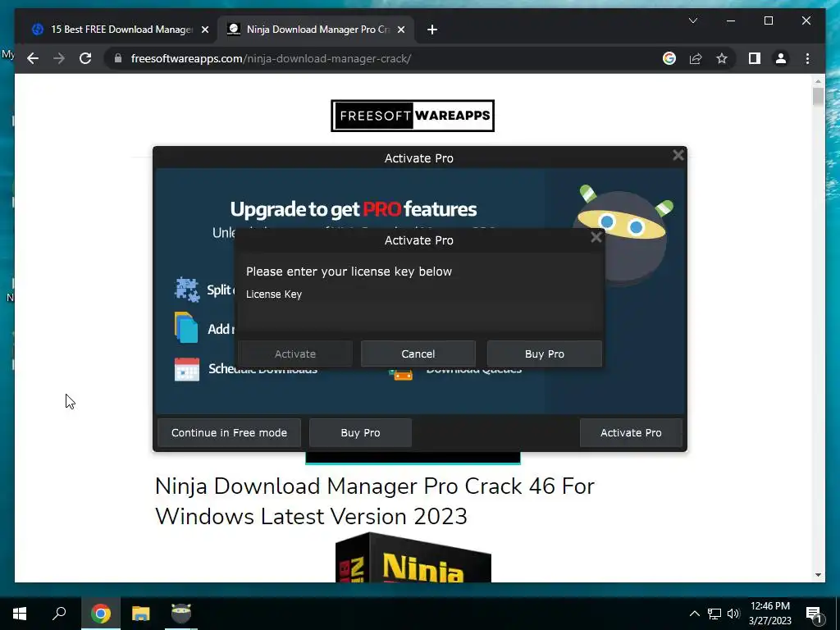This screenshot has height=630, width=840.
Task: Click the greyed-out forward navigation arrow
Action: [59, 58]
